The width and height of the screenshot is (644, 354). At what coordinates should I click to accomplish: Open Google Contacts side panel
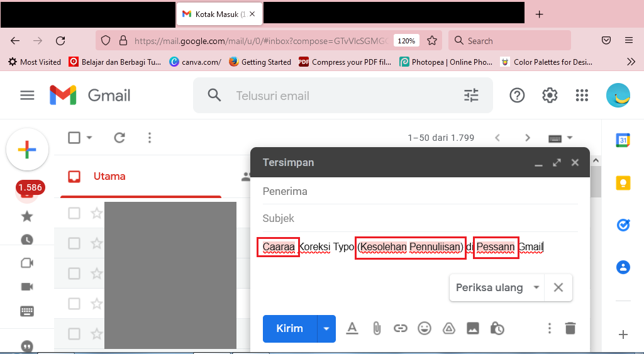[x=623, y=267]
